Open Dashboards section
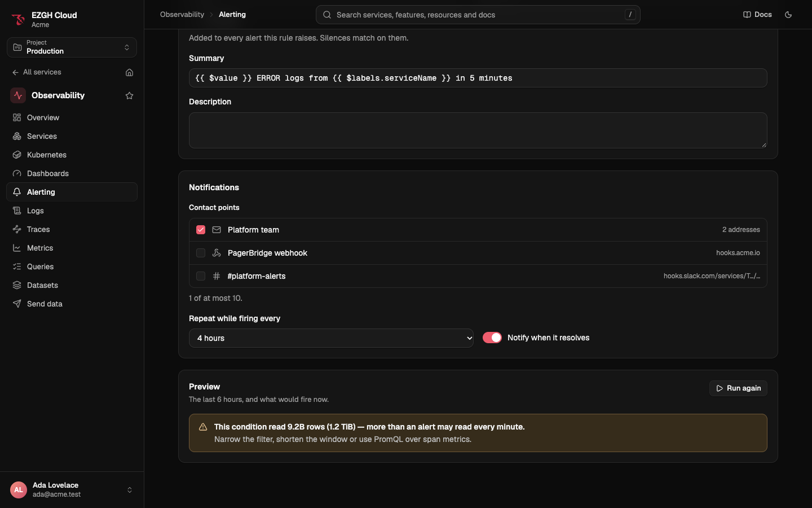 [x=72, y=173]
